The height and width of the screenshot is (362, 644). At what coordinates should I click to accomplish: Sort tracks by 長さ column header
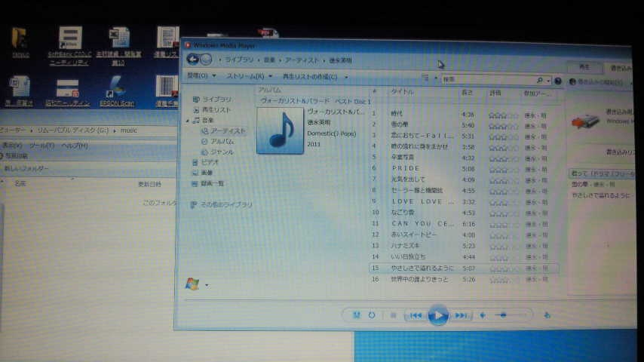pos(467,93)
